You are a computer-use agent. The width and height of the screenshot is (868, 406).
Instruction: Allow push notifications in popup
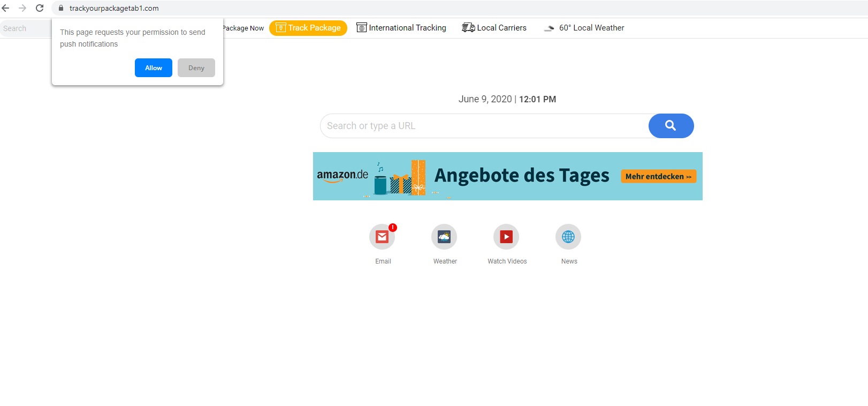(154, 68)
